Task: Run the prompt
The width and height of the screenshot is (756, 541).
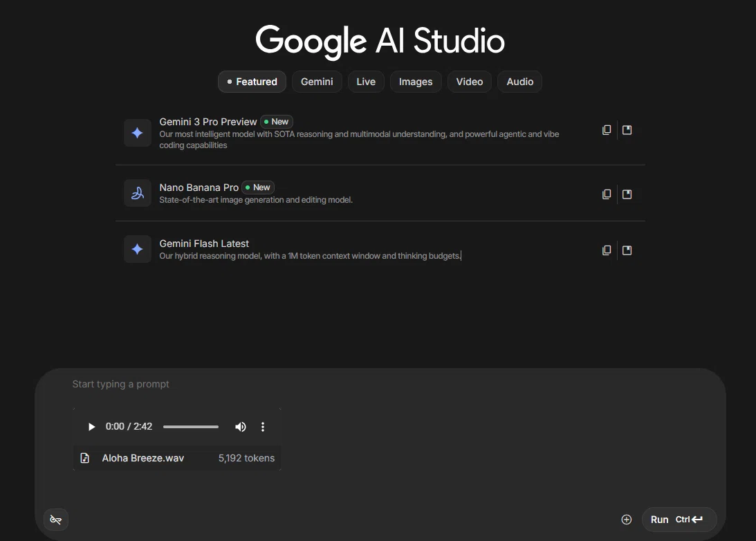Action: click(679, 520)
